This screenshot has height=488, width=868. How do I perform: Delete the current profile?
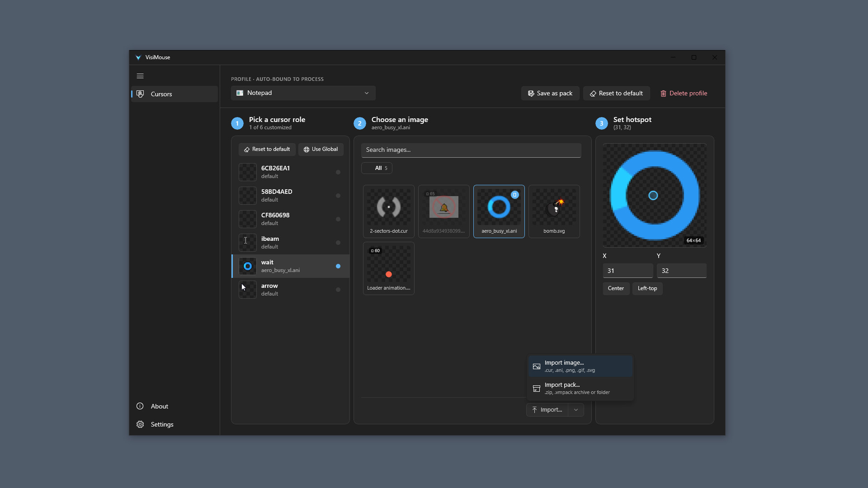684,93
